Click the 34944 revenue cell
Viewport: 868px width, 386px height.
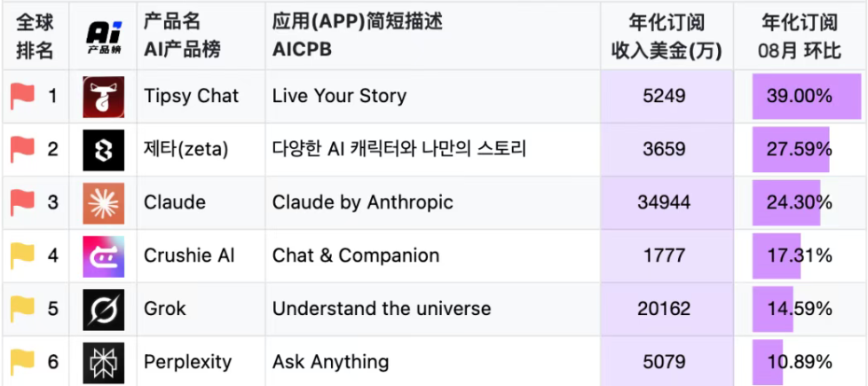664,202
